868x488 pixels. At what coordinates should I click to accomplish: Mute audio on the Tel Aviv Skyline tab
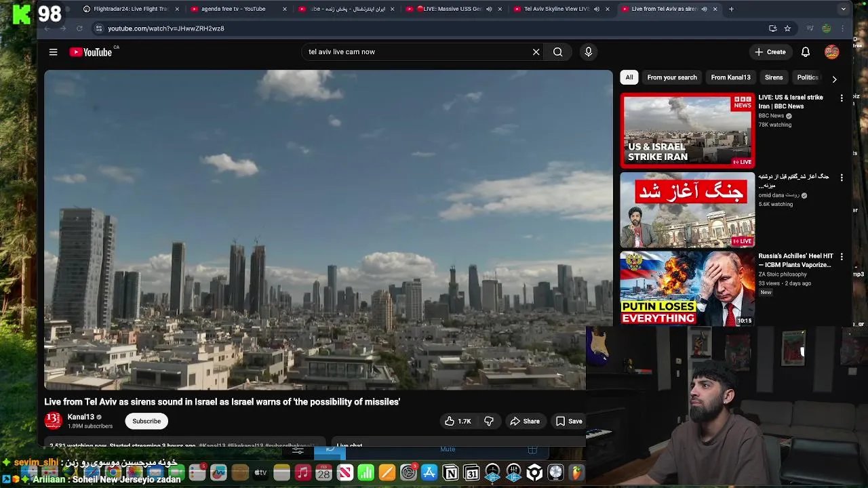click(x=597, y=9)
